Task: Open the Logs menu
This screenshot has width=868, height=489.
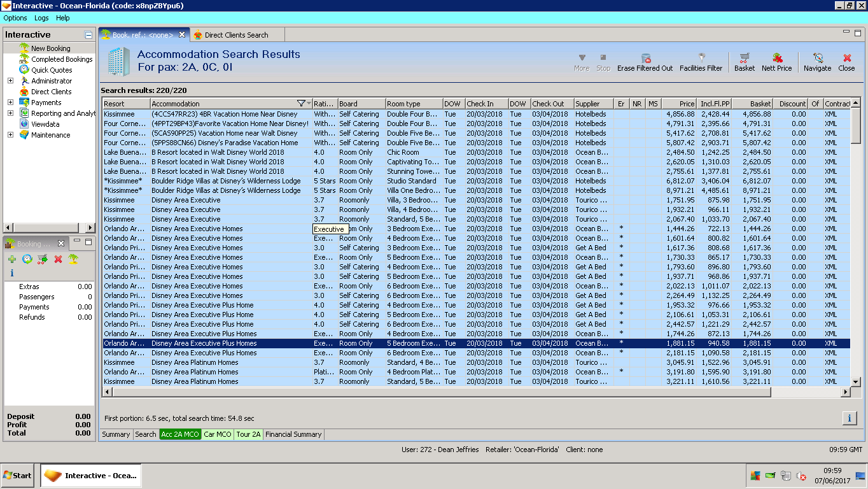Action: pos(41,18)
